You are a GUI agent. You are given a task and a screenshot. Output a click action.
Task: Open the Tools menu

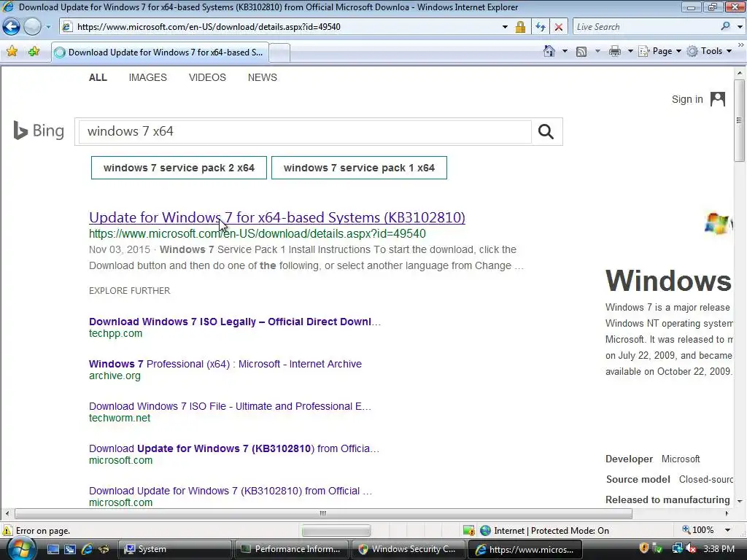(x=709, y=51)
